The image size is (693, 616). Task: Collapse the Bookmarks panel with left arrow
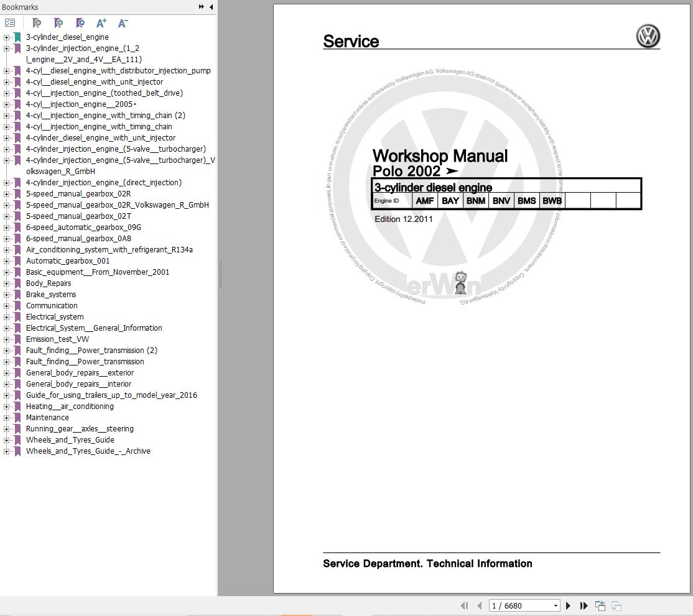212,7
